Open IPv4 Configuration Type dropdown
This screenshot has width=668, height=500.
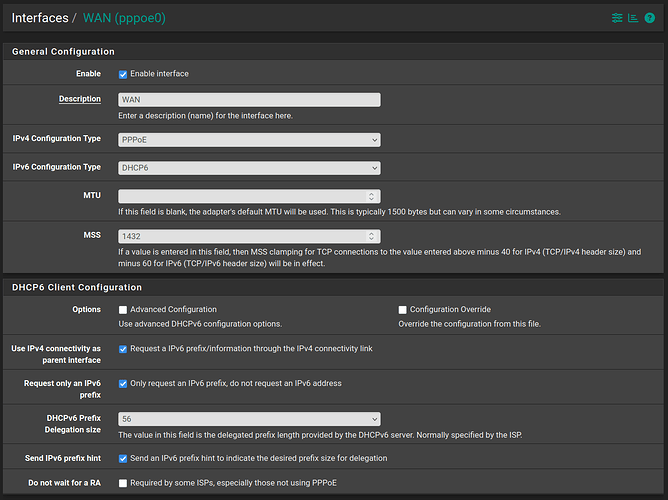[248, 141]
